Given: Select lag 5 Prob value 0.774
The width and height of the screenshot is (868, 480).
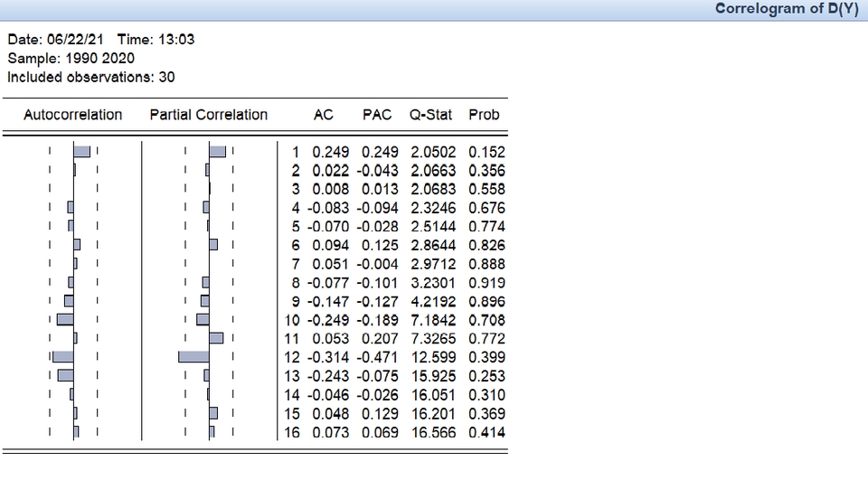Looking at the screenshot, I should 486,227.
